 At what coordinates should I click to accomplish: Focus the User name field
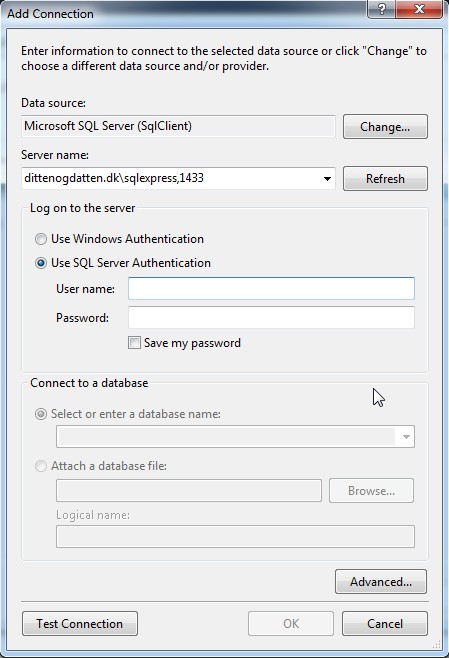[x=271, y=289]
